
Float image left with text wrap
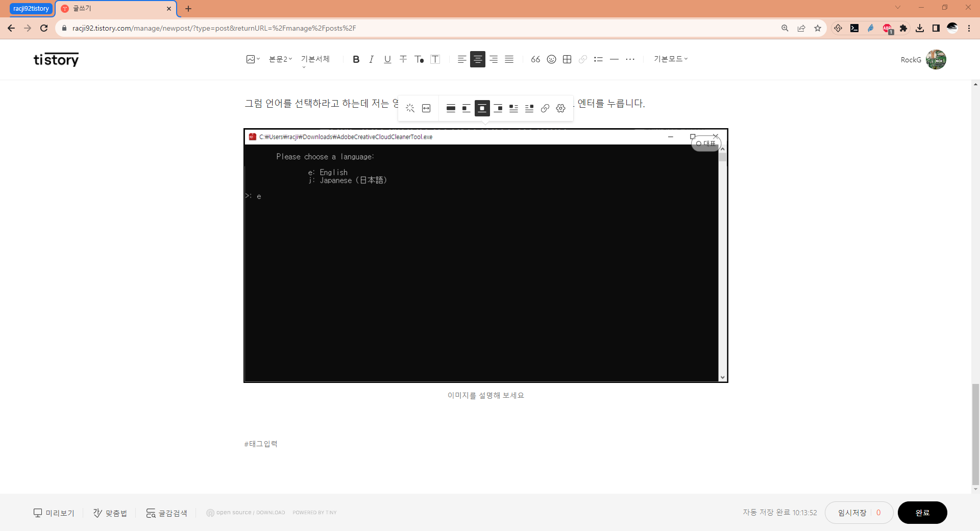tap(514, 108)
